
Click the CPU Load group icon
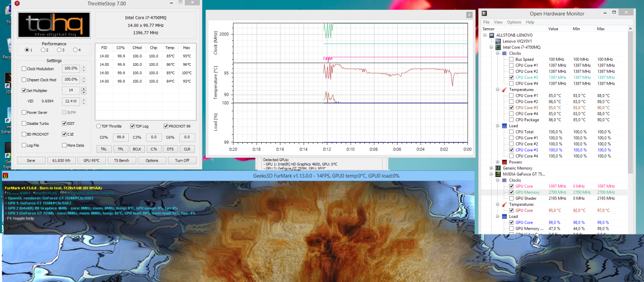point(504,126)
